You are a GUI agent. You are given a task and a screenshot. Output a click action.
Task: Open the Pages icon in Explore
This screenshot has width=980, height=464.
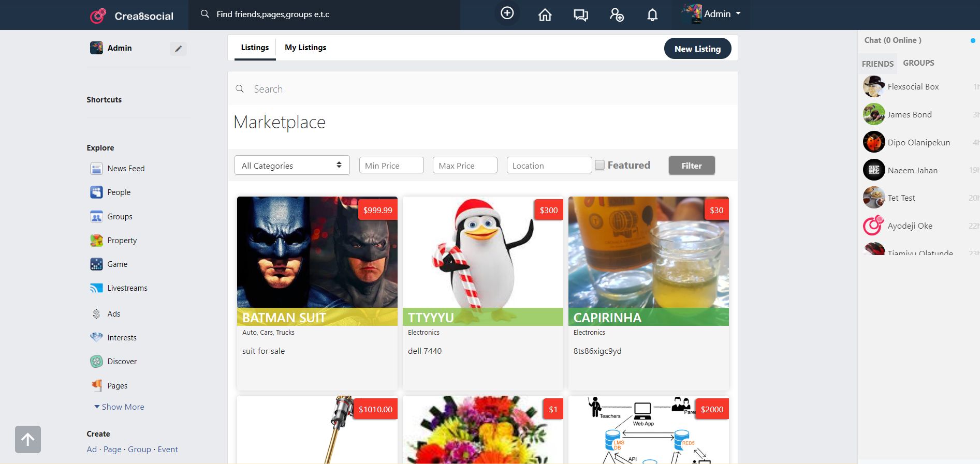tap(96, 385)
